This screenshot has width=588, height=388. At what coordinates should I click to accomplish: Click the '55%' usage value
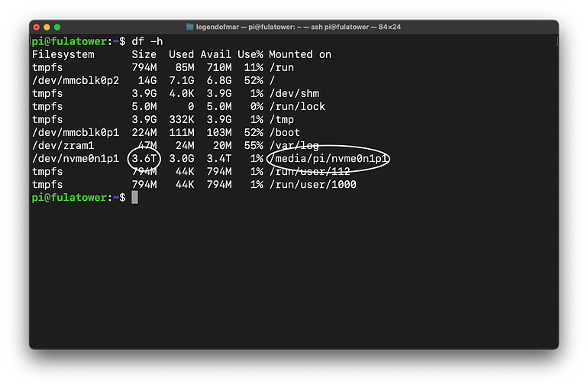click(x=254, y=146)
